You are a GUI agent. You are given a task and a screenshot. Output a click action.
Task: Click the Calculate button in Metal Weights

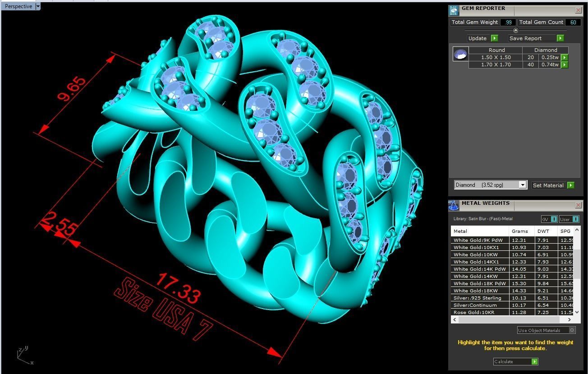click(515, 361)
